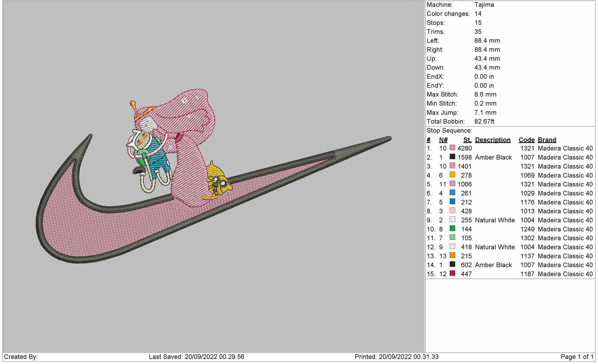
Task: Click the Machine value Tajima
Action: pyautogui.click(x=484, y=5)
